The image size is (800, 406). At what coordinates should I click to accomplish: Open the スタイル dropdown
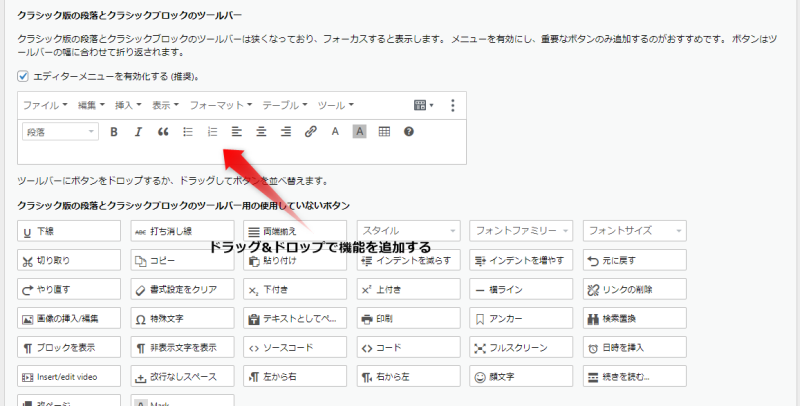pos(409,231)
